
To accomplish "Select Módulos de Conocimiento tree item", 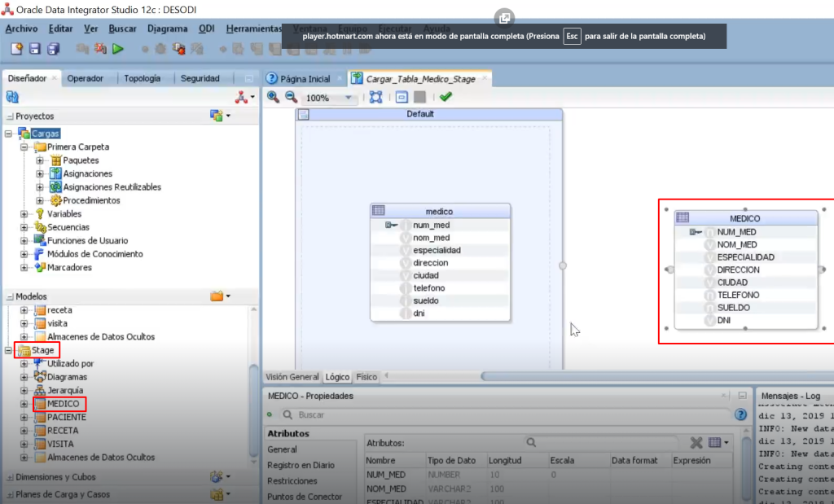I will coord(94,254).
